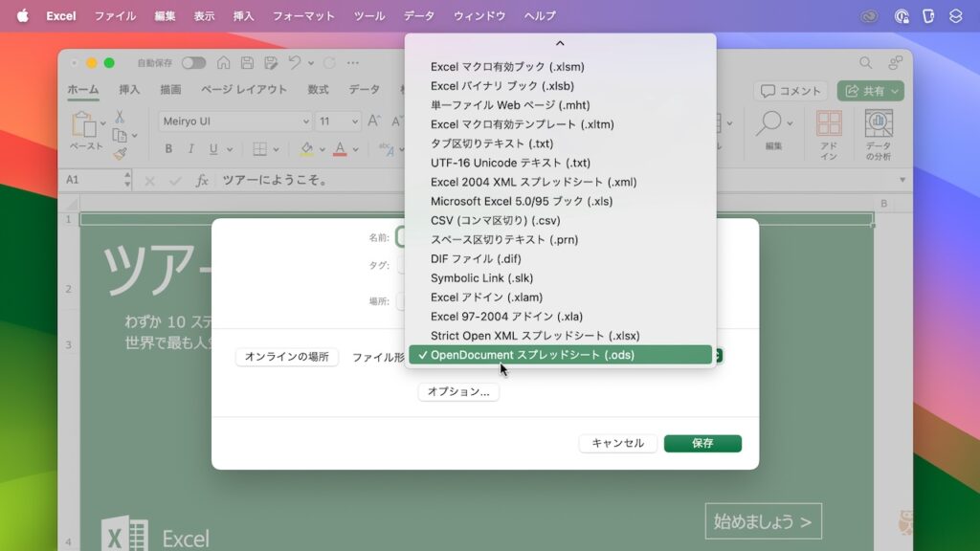Open the Meiryo UI font dropdown
The image size is (980, 551).
(x=306, y=121)
